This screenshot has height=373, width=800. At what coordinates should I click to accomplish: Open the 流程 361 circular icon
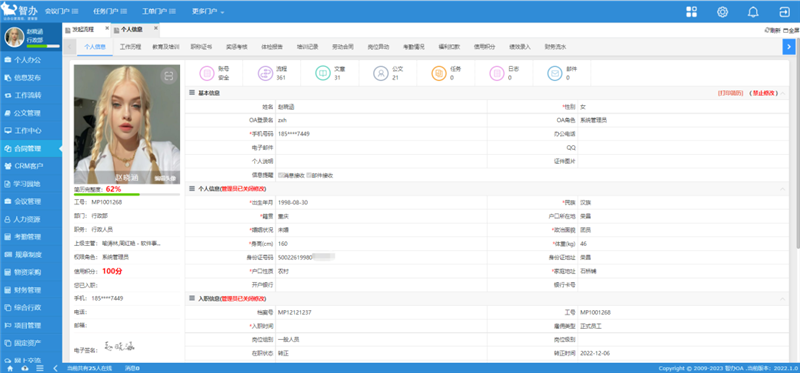coord(266,73)
